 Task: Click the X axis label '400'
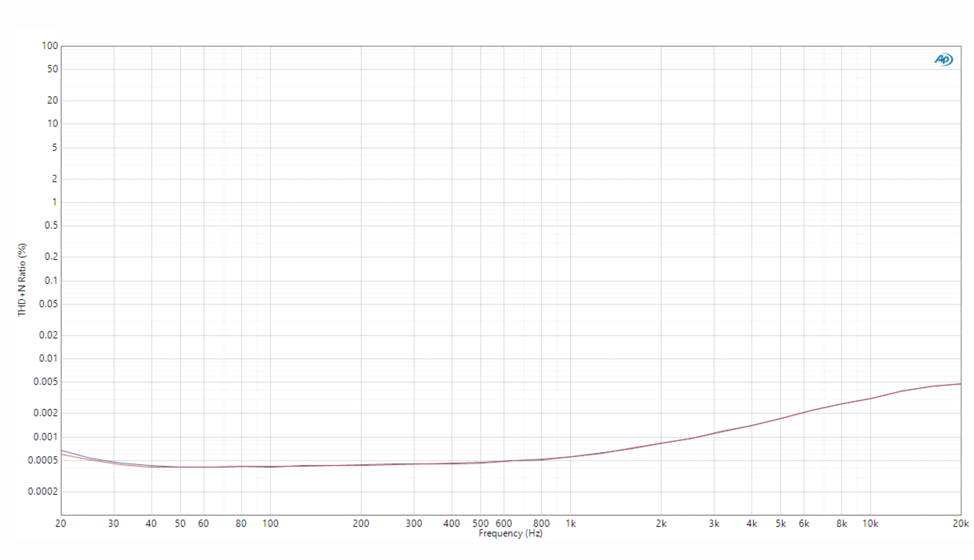pyautogui.click(x=451, y=523)
